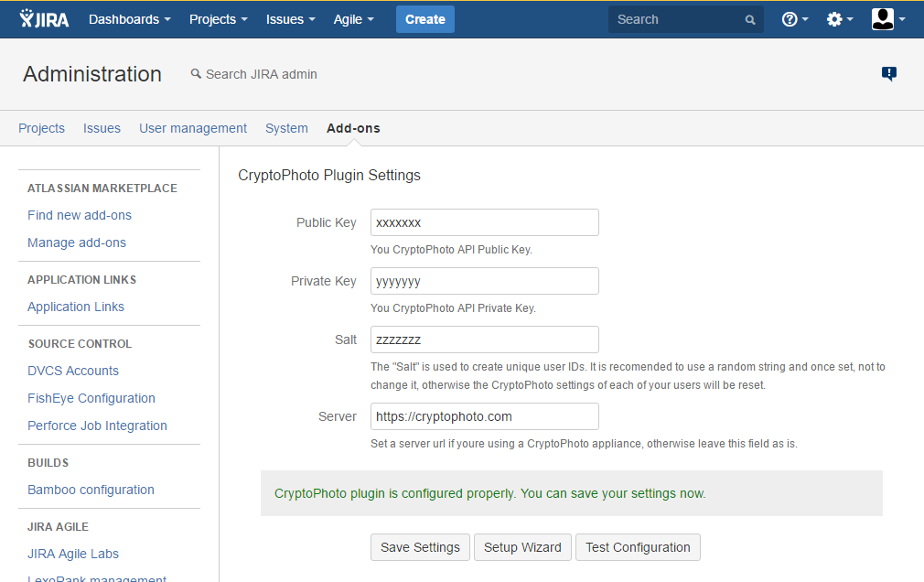The width and height of the screenshot is (924, 582).
Task: Click 'You CryptoPhoto API Public Key.' hint
Action: [451, 250]
